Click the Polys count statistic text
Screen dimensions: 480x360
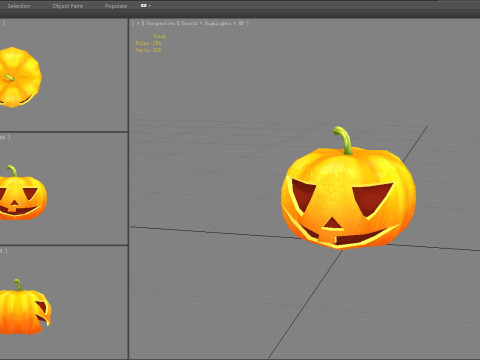click(x=148, y=43)
